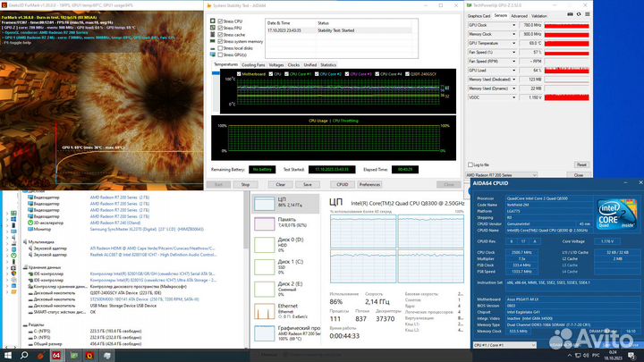The height and width of the screenshot is (362, 644).
Task: Uncheck Stress CPU checkbox
Action: click(x=221, y=21)
